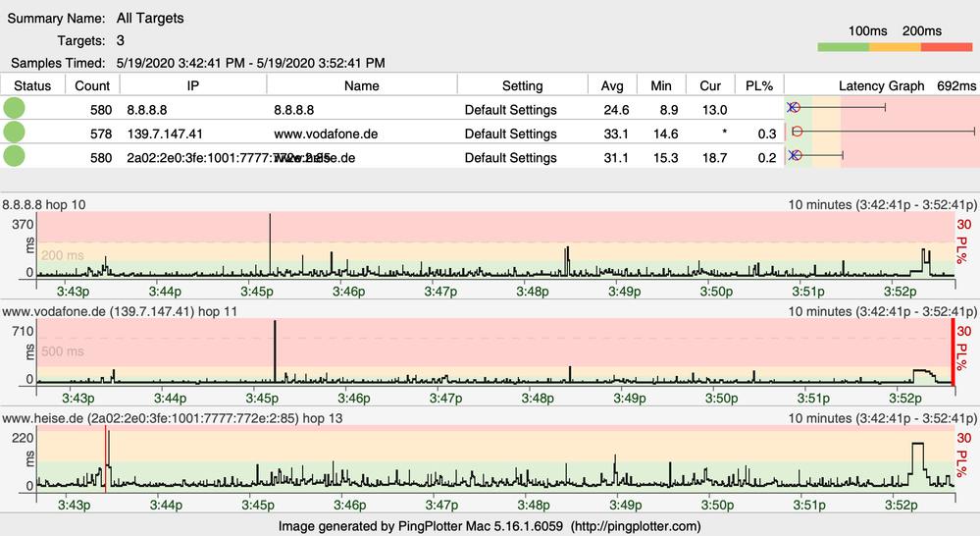Image resolution: width=980 pixels, height=536 pixels.
Task: Click the 692ms latency scale value
Action: (x=956, y=85)
